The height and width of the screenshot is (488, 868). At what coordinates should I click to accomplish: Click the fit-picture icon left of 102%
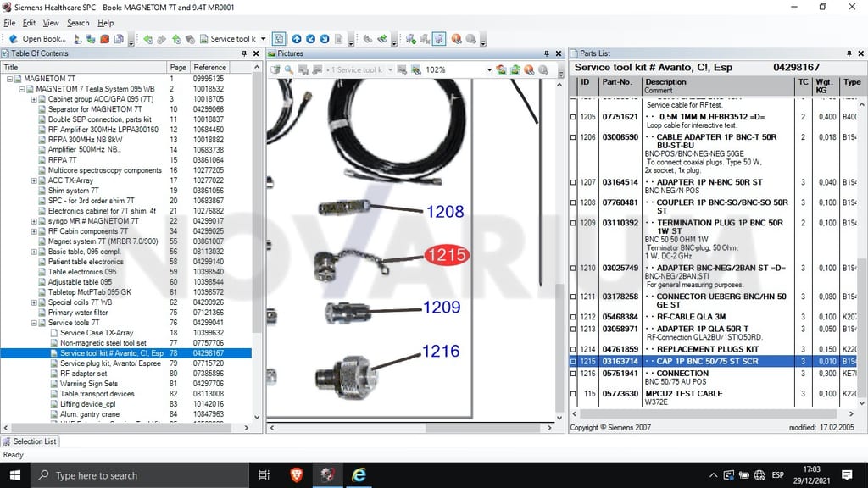(415, 69)
